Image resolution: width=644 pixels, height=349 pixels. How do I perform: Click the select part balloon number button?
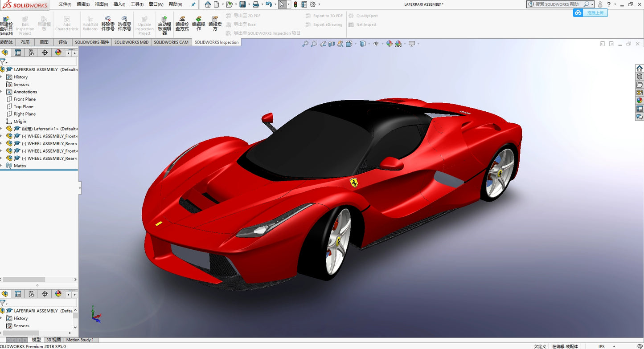click(x=124, y=24)
